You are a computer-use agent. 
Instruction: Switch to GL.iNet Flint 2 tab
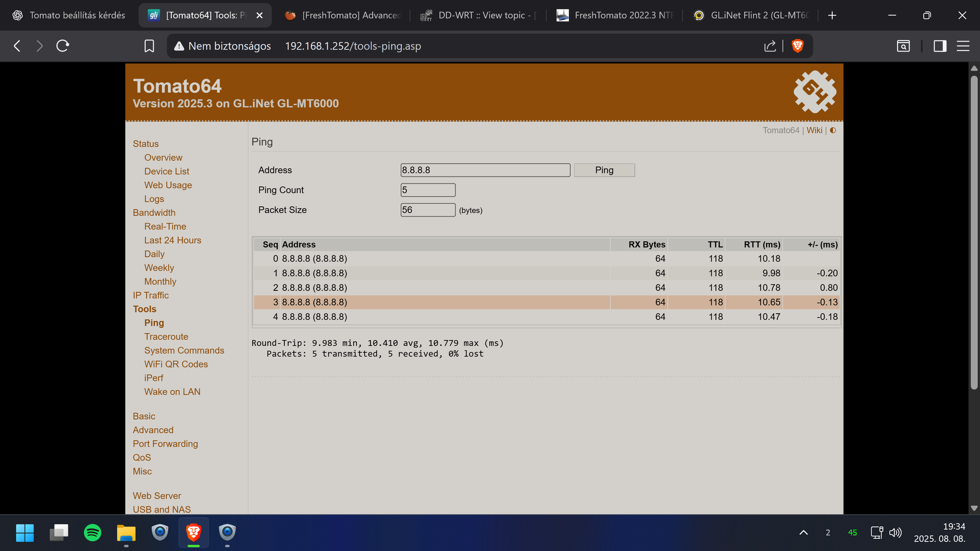[751, 15]
